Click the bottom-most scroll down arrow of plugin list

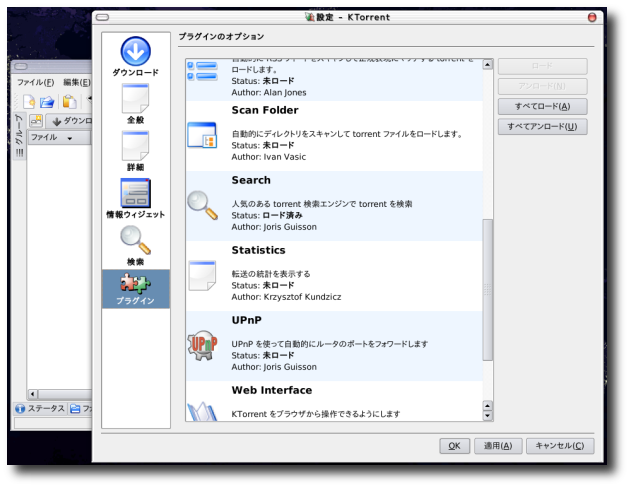coord(487,416)
